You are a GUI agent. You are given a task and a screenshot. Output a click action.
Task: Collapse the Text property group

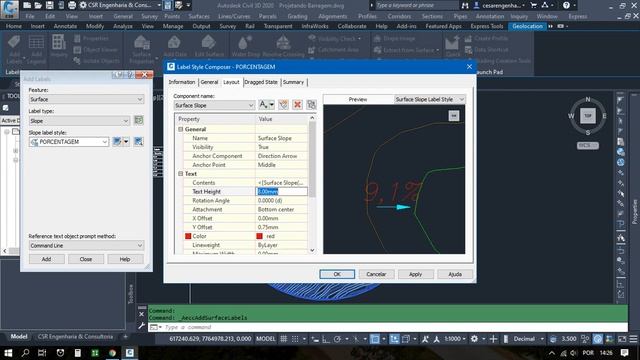pyautogui.click(x=180, y=173)
